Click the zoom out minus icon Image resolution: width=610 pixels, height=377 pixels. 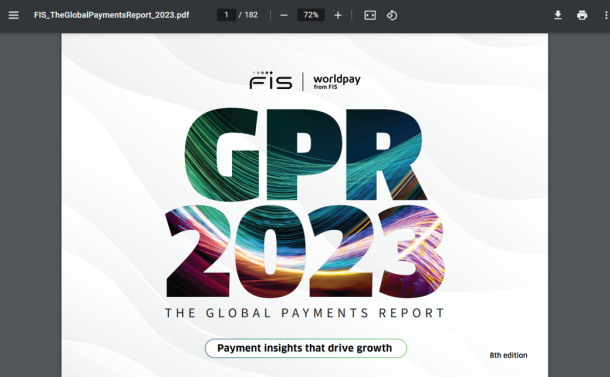284,15
